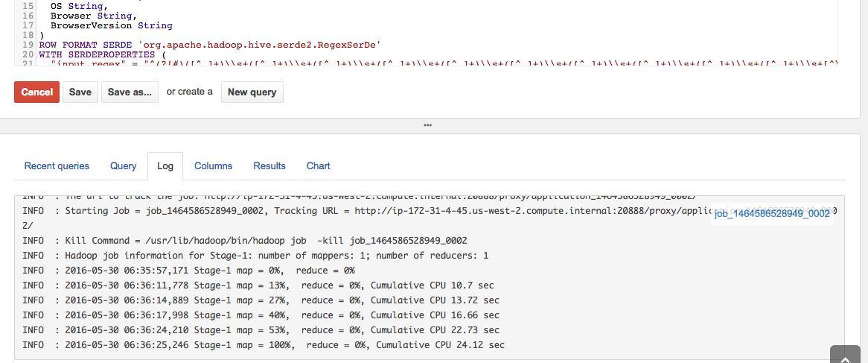
Task: View the Results tab
Action: click(269, 166)
